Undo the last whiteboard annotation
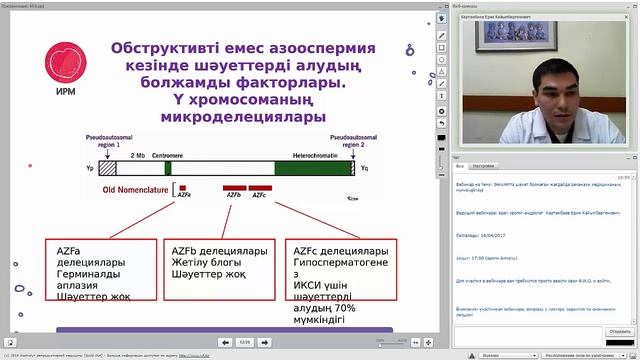640x360 pixels. click(442, 123)
